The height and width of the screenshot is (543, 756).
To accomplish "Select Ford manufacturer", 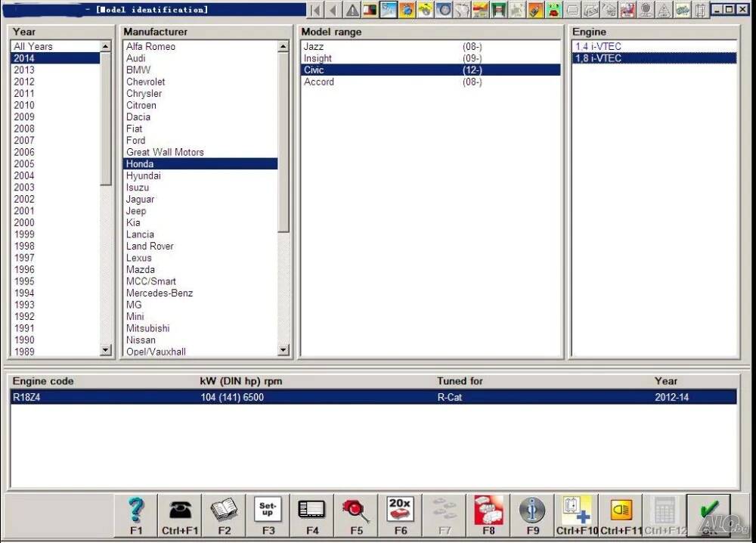I will point(200,141).
